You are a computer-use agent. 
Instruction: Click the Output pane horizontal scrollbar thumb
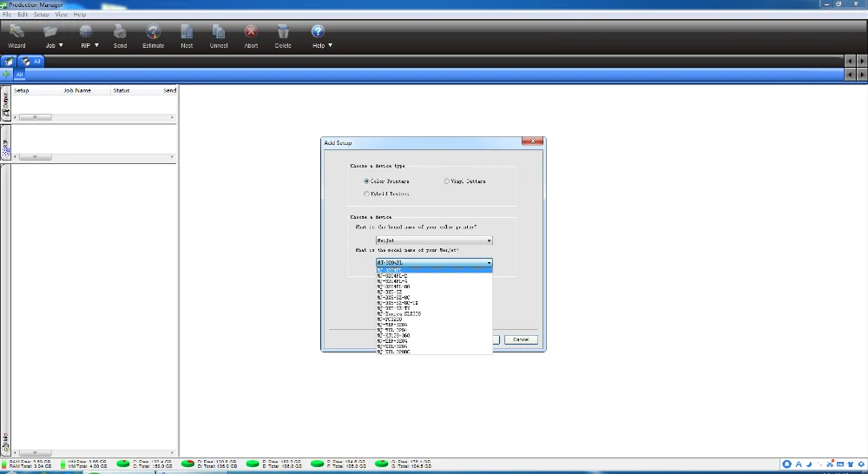pyautogui.click(x=36, y=117)
